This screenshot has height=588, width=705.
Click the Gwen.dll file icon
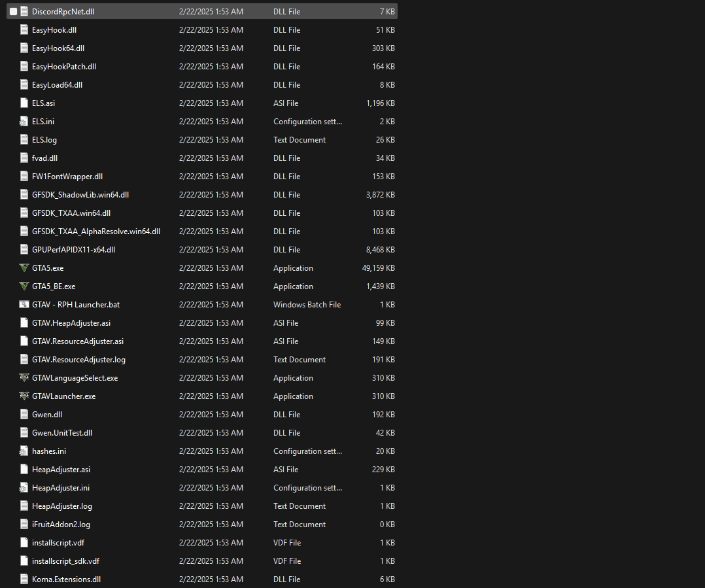[x=24, y=415]
